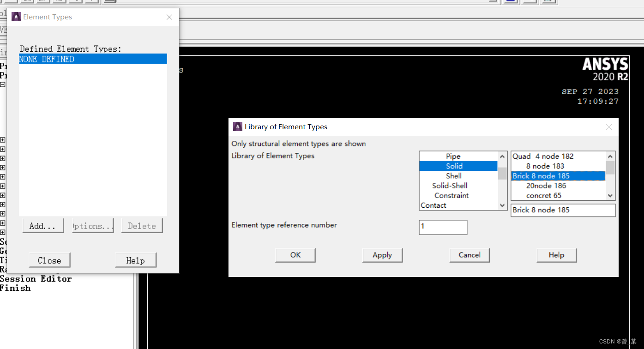
Task: Select Shell in the element category list
Action: pyautogui.click(x=453, y=176)
